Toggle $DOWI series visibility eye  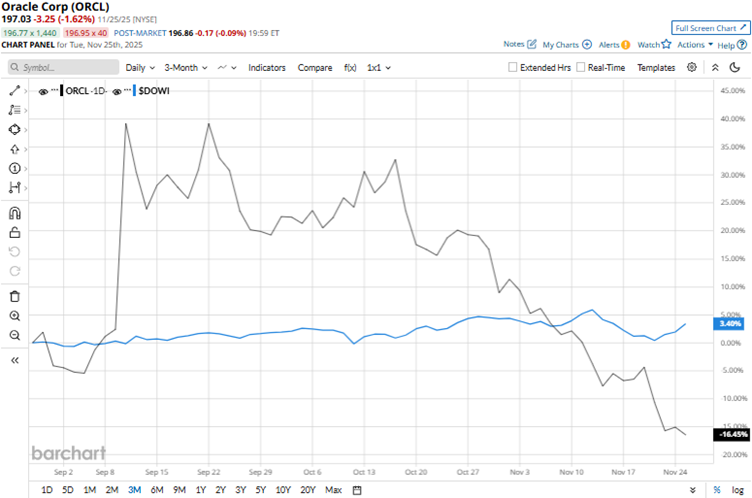click(117, 91)
